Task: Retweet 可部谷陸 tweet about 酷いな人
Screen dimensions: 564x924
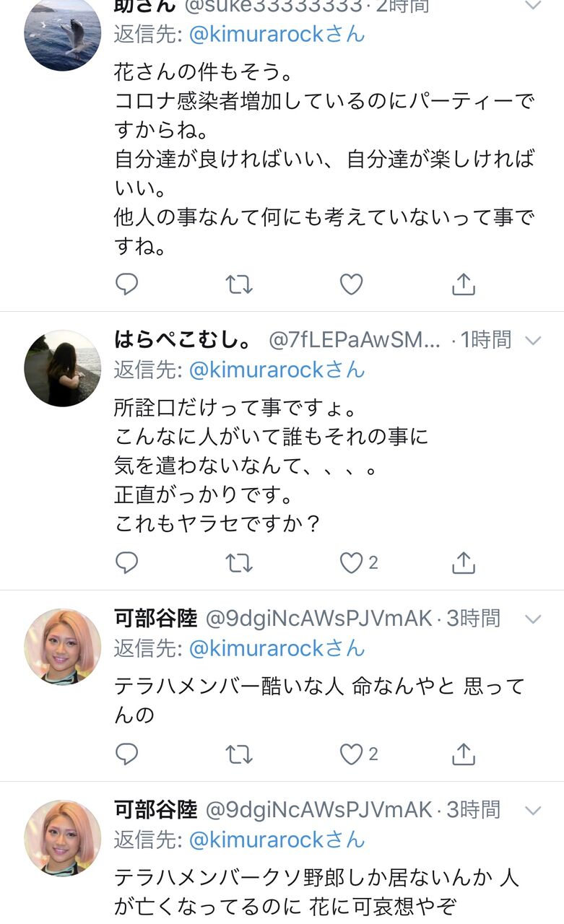Action: coord(239,754)
